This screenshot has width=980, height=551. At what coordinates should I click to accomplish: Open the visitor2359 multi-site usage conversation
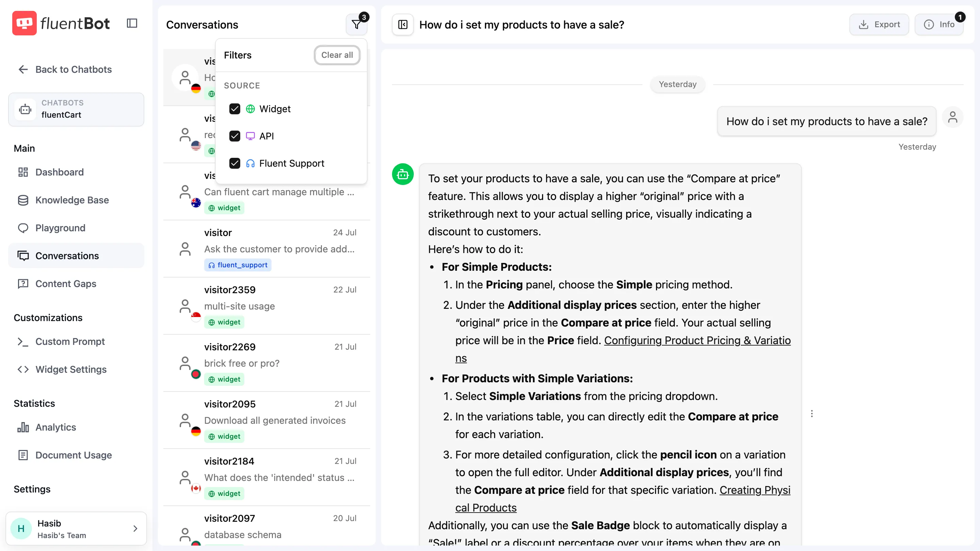(x=267, y=306)
